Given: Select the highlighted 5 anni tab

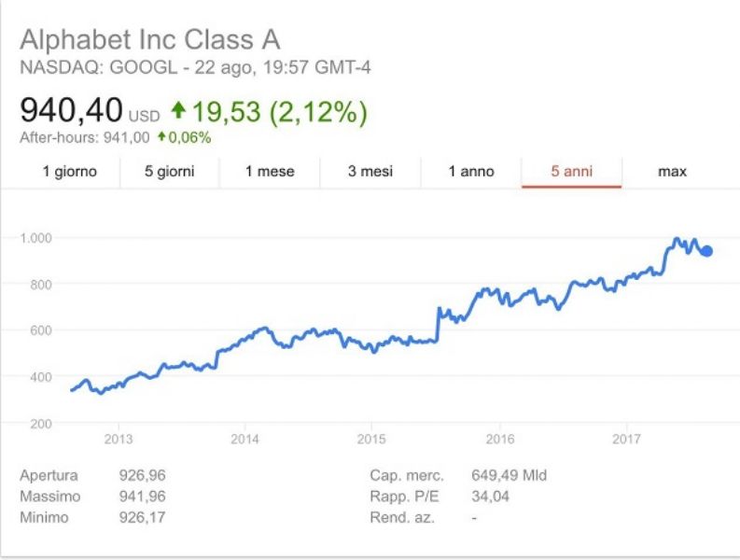Looking at the screenshot, I should point(571,172).
